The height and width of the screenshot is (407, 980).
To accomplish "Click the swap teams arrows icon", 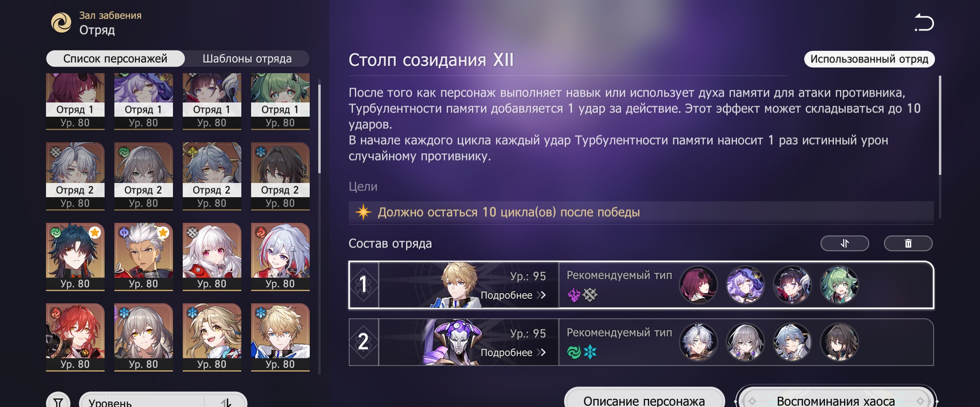I will (844, 243).
